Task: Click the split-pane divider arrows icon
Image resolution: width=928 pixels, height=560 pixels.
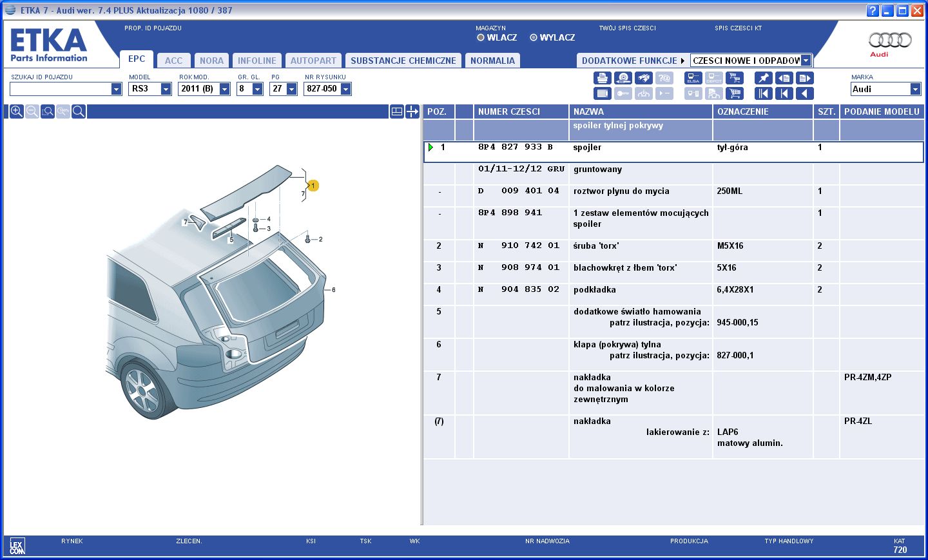Action: click(412, 111)
